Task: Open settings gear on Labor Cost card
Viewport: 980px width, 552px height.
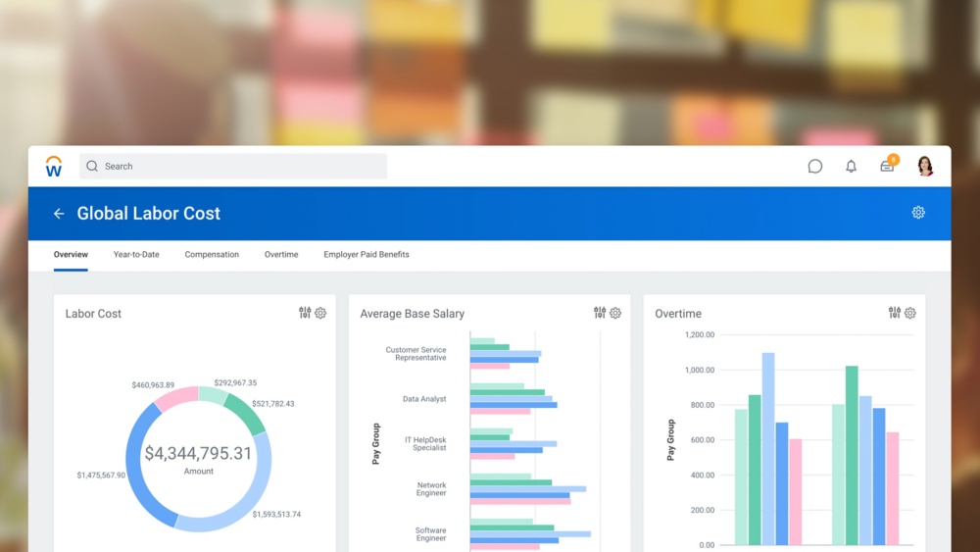Action: (320, 313)
